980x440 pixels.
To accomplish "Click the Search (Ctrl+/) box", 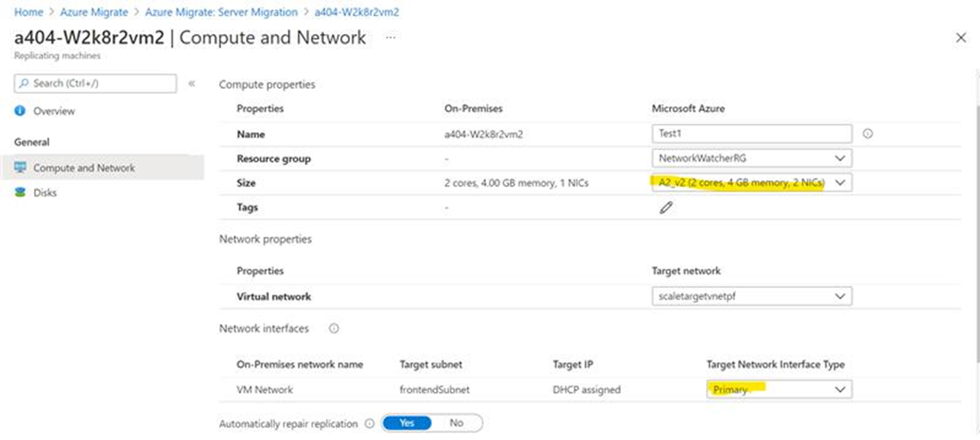I will click(95, 83).
